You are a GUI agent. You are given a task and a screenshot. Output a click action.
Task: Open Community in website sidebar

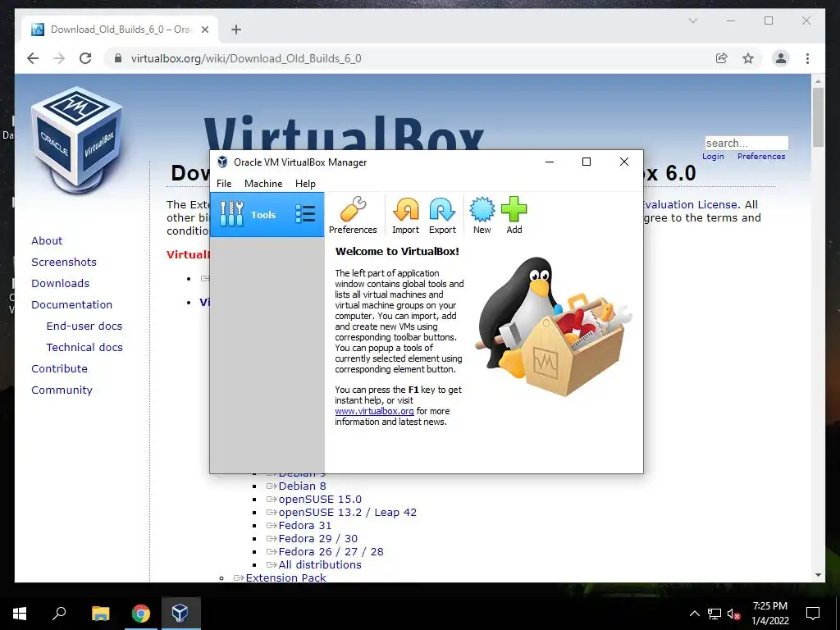click(62, 390)
